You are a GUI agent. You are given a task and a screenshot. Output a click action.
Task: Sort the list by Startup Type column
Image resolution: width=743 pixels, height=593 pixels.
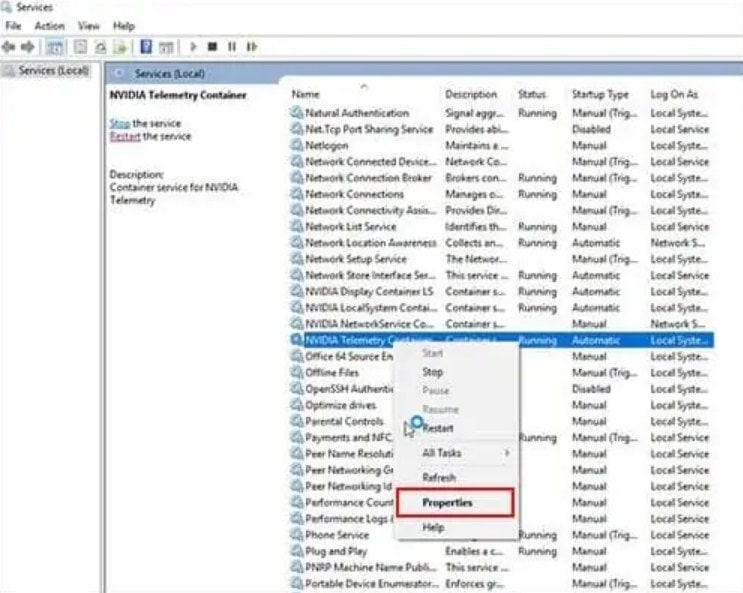tap(600, 94)
